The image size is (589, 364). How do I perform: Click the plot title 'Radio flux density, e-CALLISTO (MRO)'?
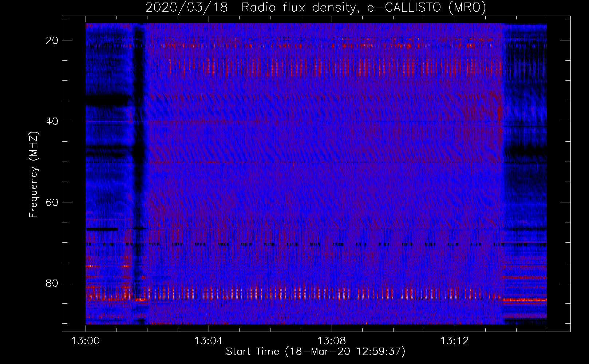coord(364,8)
